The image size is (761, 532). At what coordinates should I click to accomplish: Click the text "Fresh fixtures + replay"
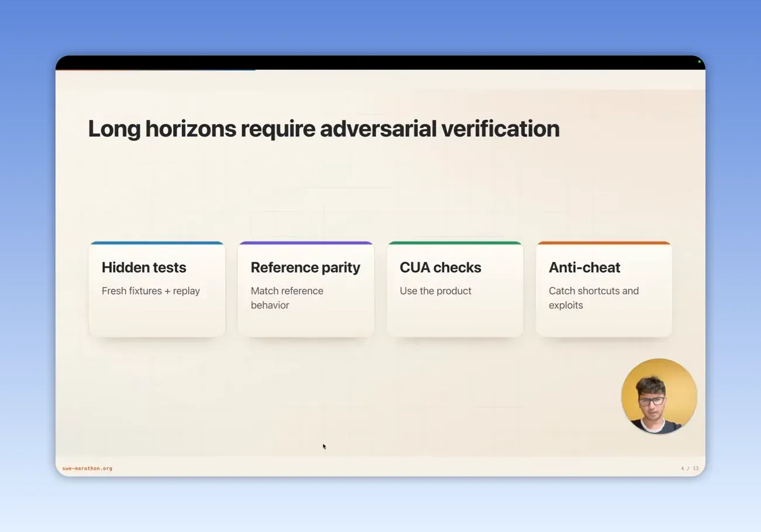151,291
